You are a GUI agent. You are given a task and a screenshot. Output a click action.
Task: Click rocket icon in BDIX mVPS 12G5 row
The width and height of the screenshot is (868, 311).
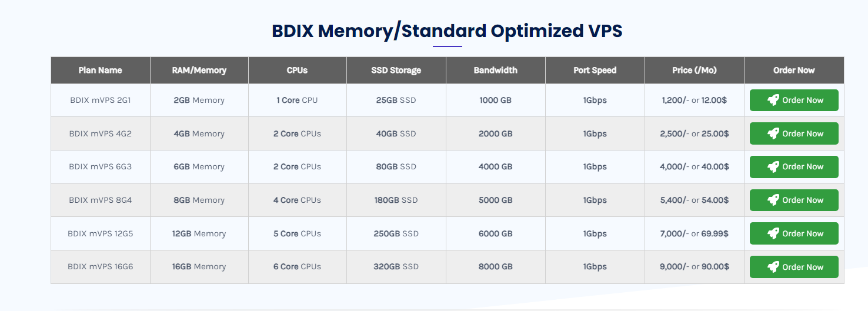click(x=773, y=234)
